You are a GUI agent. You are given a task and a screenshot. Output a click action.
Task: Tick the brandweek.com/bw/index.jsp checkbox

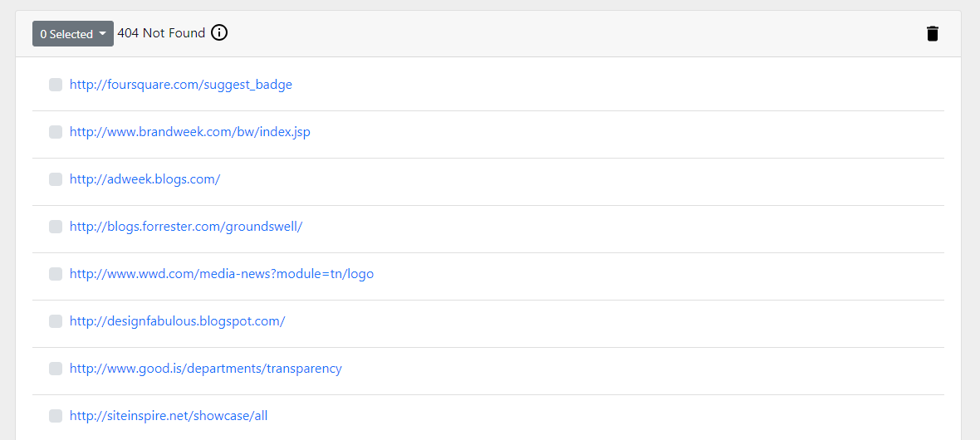click(x=56, y=132)
